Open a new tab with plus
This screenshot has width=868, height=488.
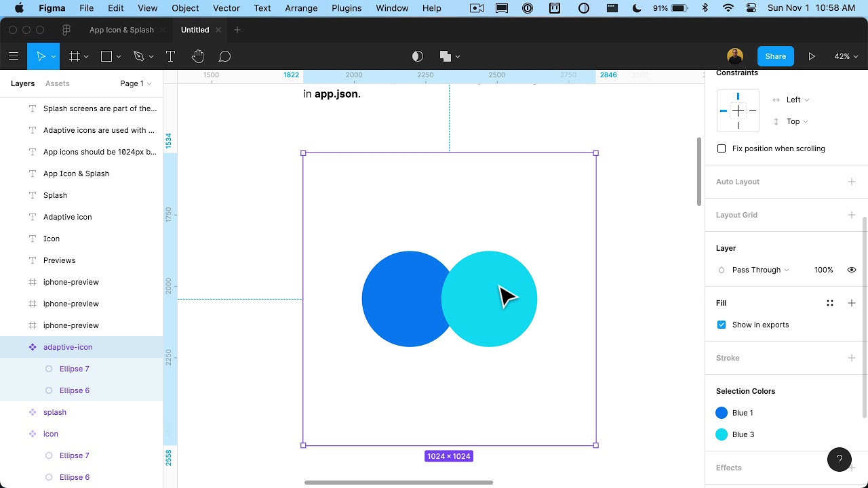coord(237,30)
